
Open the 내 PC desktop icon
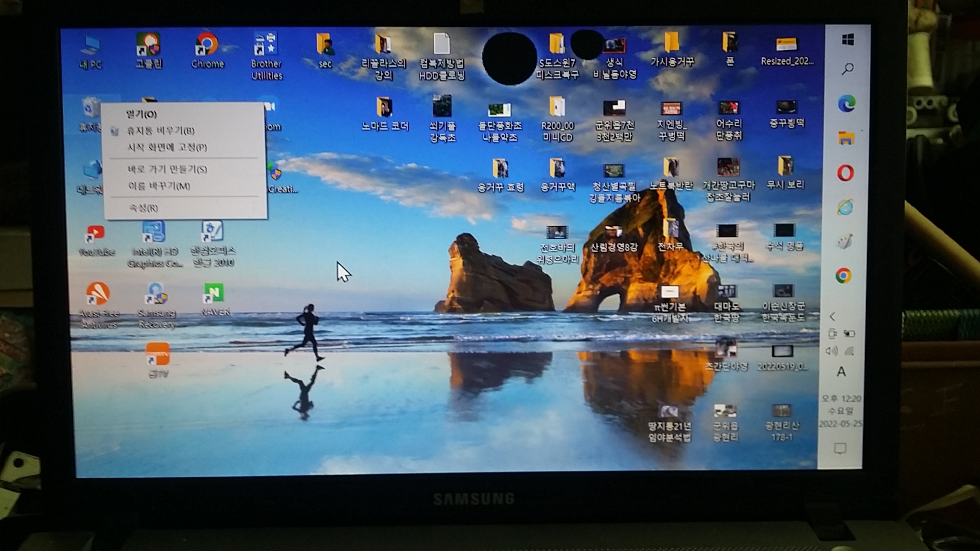[x=90, y=53]
